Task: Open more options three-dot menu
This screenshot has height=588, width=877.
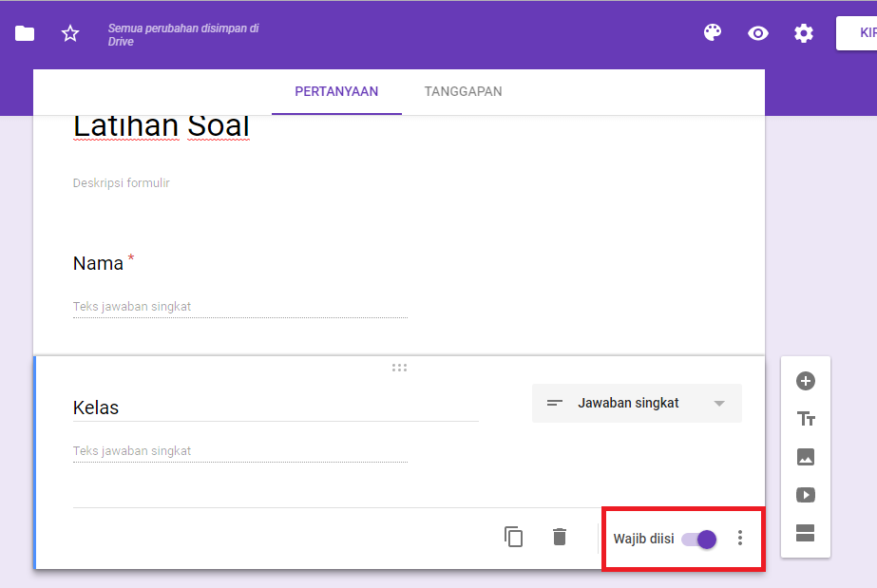Action: [740, 538]
